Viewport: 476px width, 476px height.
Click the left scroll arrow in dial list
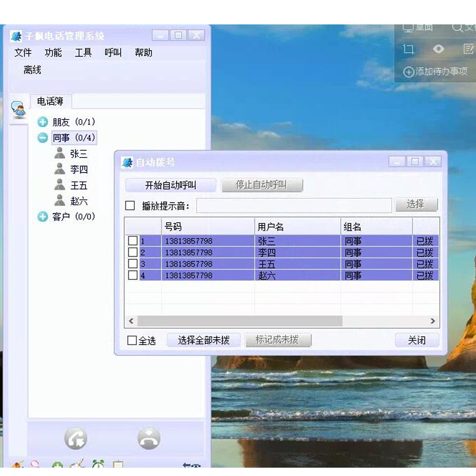tap(131, 321)
